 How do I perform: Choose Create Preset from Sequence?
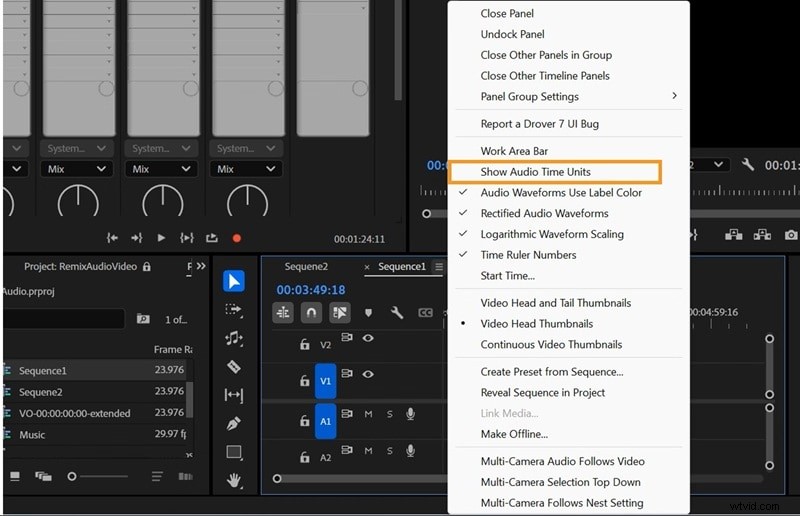(x=552, y=372)
